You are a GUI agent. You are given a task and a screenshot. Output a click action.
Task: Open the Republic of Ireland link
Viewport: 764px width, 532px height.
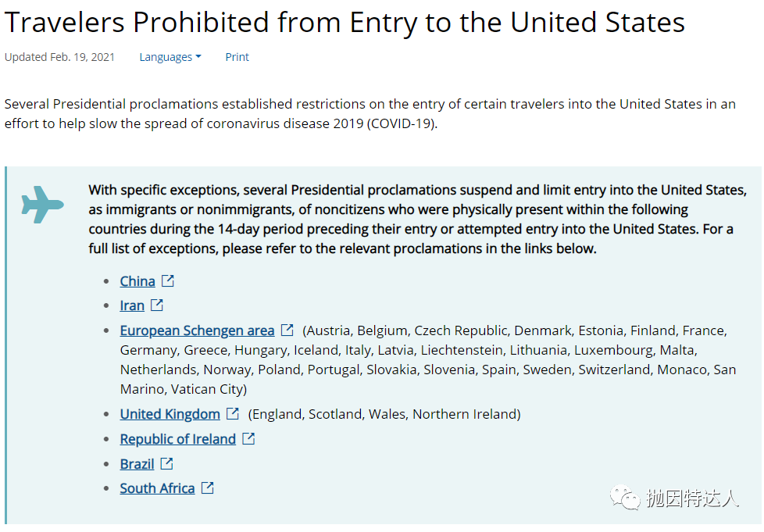[x=178, y=439]
